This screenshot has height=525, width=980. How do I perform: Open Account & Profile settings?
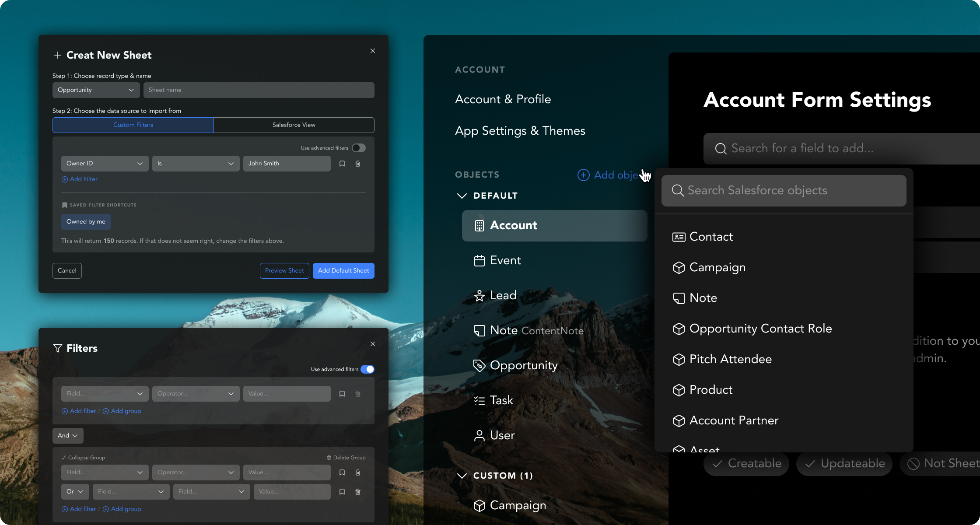coord(503,99)
